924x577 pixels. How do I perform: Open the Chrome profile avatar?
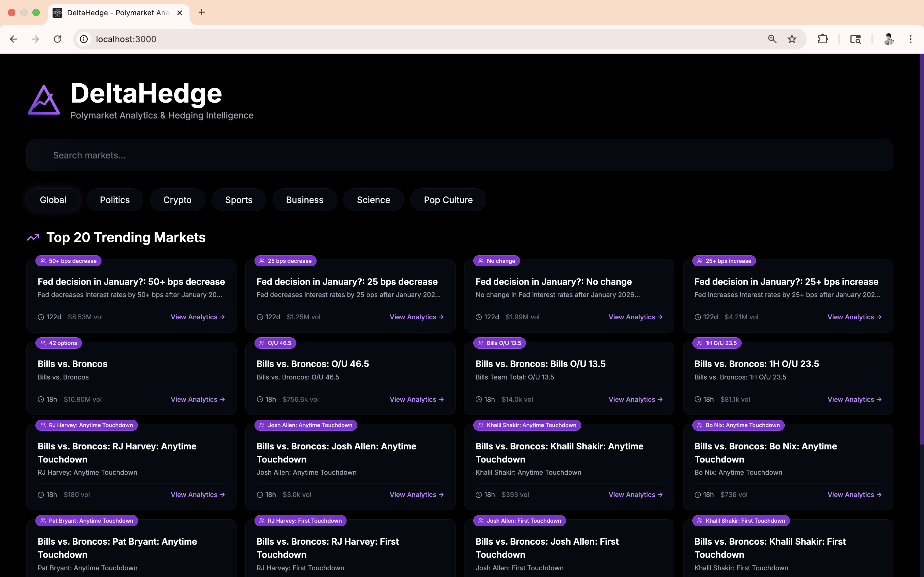point(889,39)
